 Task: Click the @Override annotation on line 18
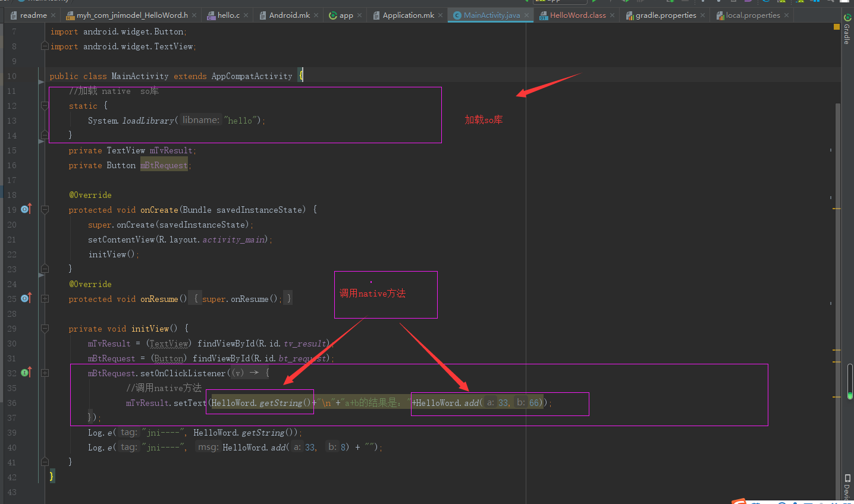[90, 195]
